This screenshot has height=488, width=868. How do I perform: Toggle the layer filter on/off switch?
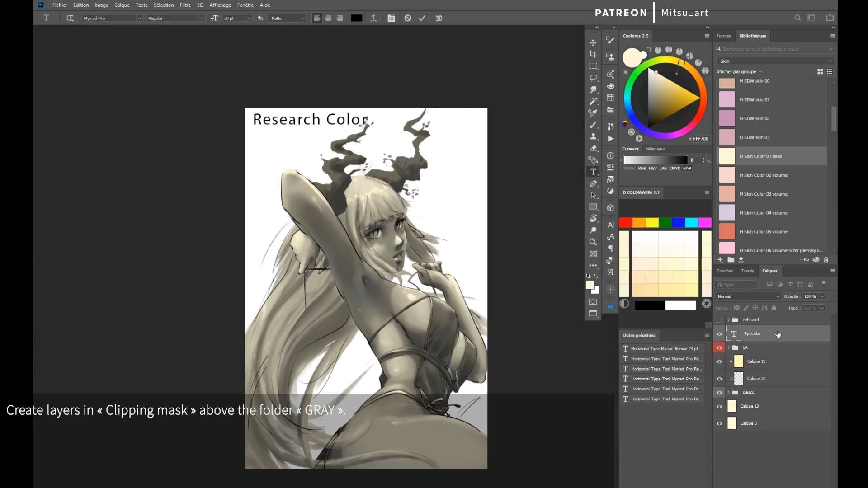(823, 283)
